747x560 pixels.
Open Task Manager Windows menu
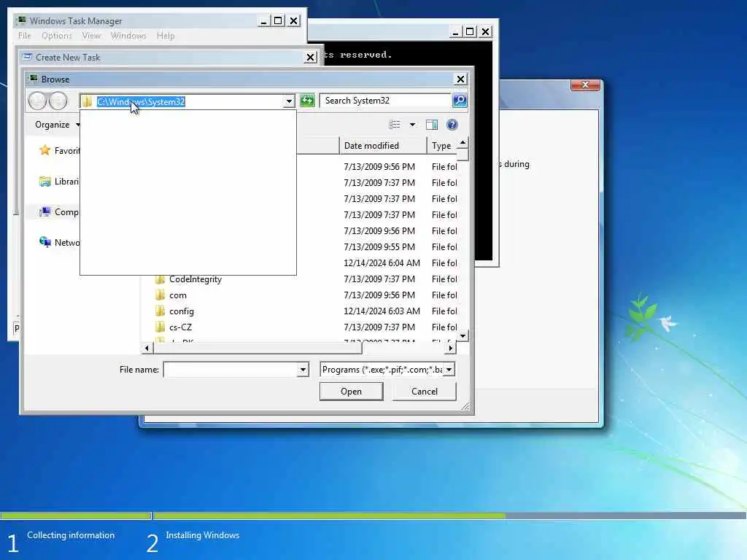pos(128,36)
